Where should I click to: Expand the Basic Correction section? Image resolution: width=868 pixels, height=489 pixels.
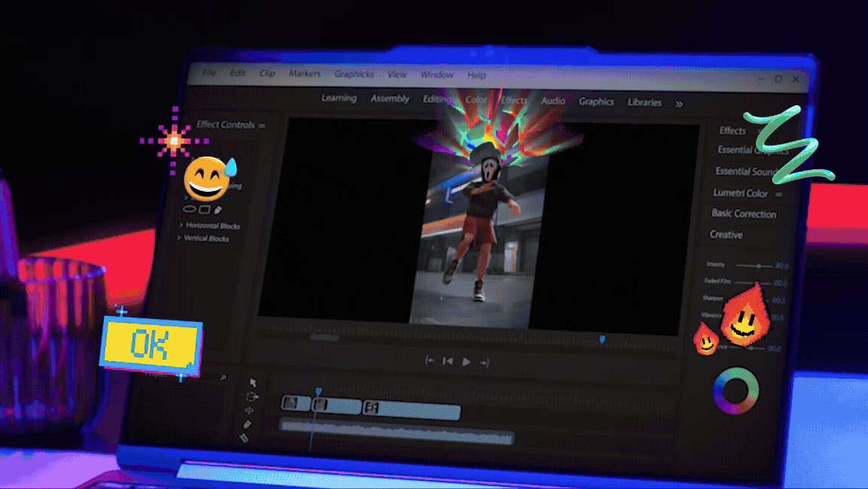coord(744,213)
